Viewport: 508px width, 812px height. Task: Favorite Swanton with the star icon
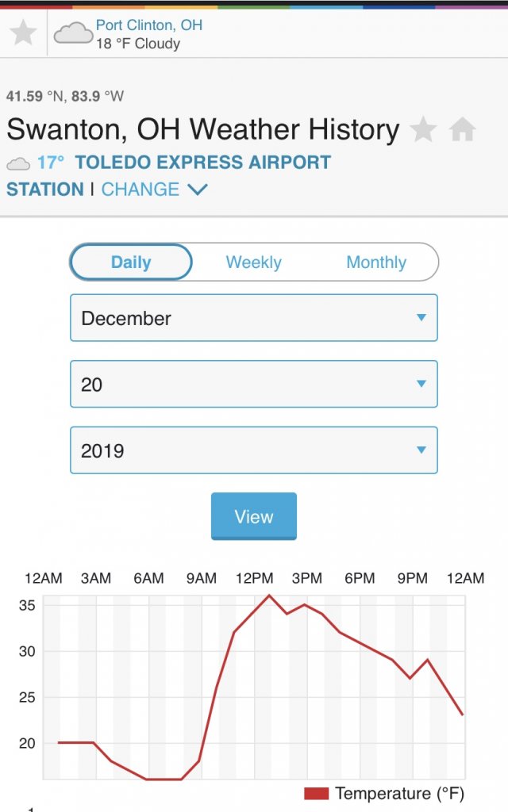pyautogui.click(x=424, y=129)
